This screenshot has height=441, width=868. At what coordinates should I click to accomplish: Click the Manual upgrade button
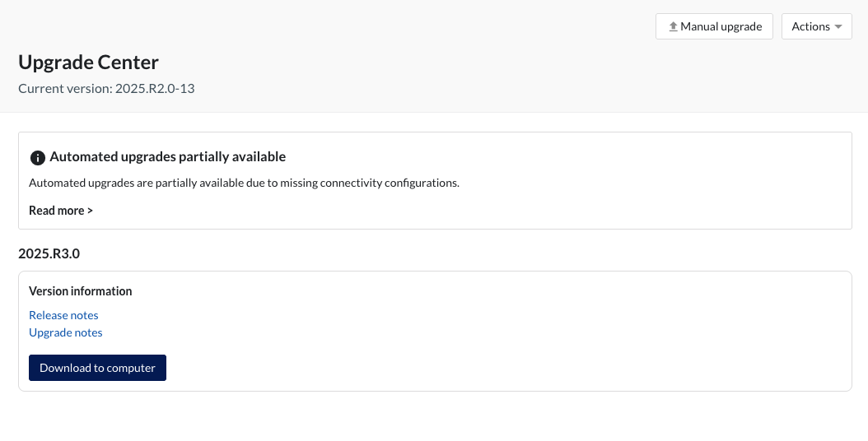tap(714, 26)
